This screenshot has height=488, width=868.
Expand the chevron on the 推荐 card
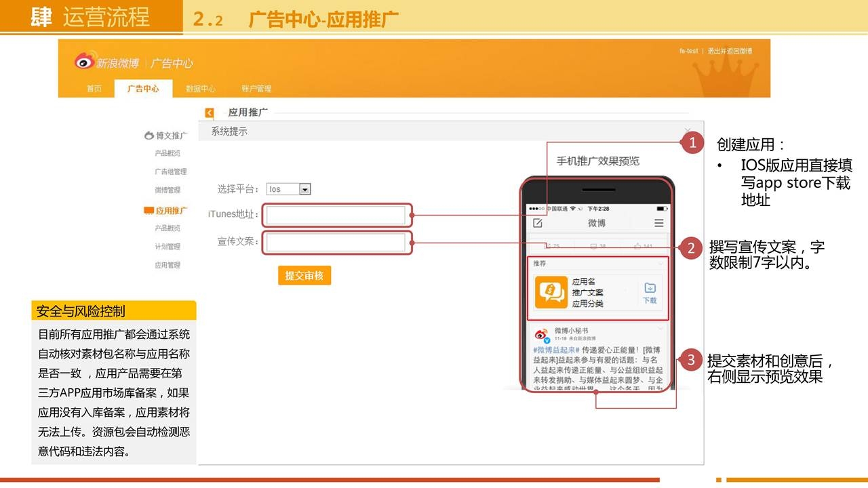660,263
